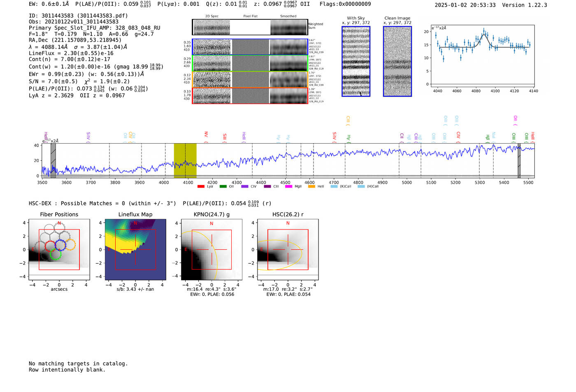
Task: Click the red Lyα legend swatch
Action: [201, 187]
